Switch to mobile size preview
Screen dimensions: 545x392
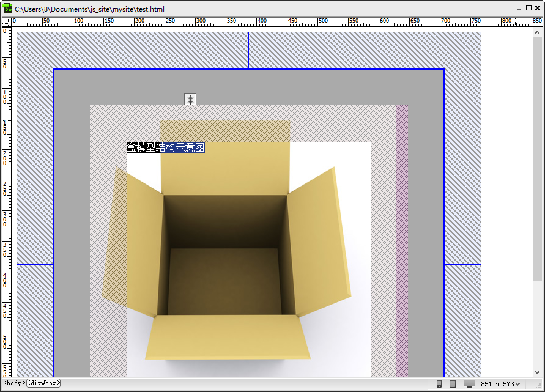point(439,384)
